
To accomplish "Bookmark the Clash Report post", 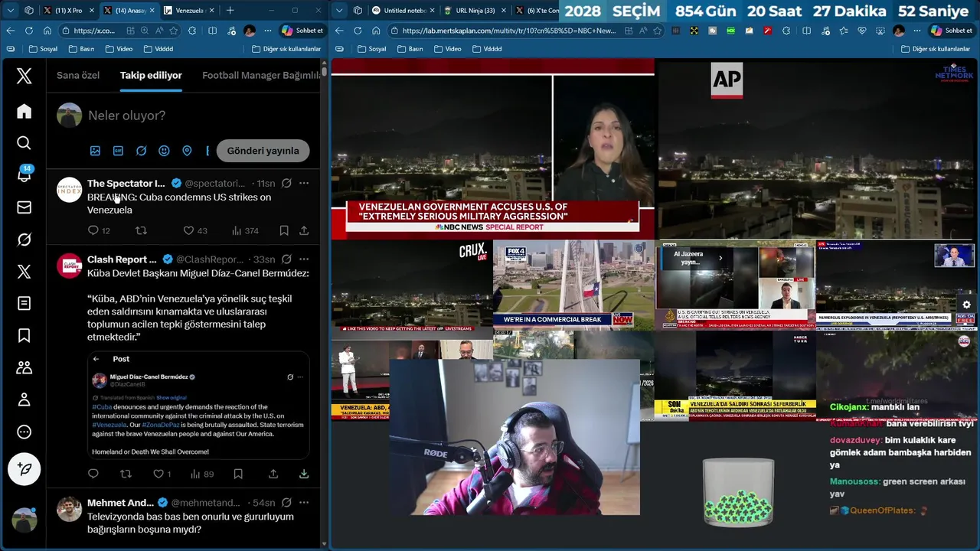I will click(x=238, y=474).
